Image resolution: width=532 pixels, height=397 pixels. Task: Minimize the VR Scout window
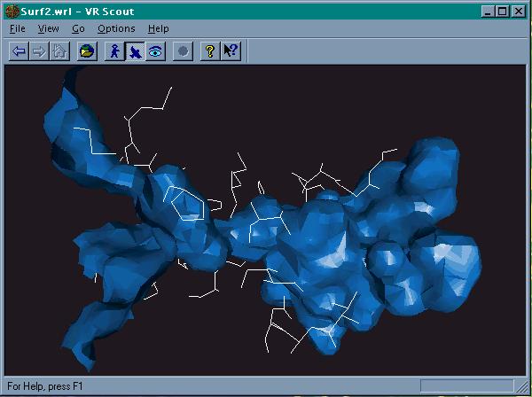pos(488,12)
